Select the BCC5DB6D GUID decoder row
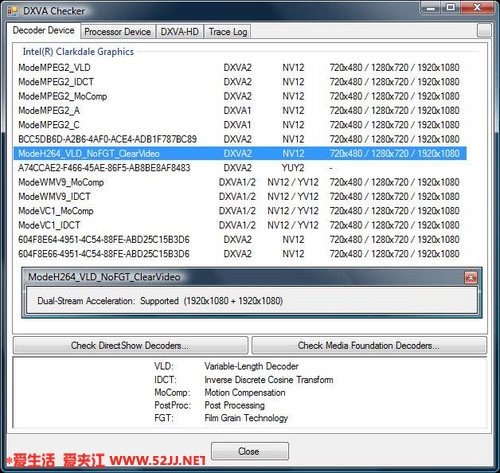Viewport: 500px width, 473px height. (240, 139)
